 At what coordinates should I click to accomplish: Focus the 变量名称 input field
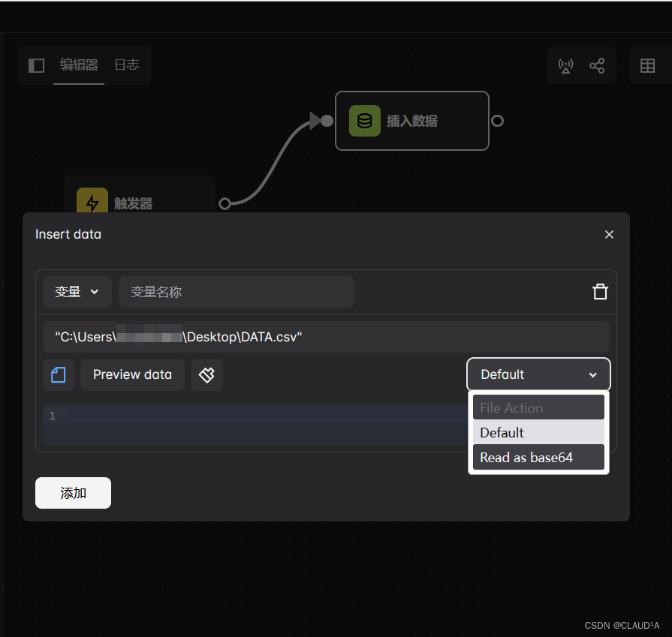(236, 292)
